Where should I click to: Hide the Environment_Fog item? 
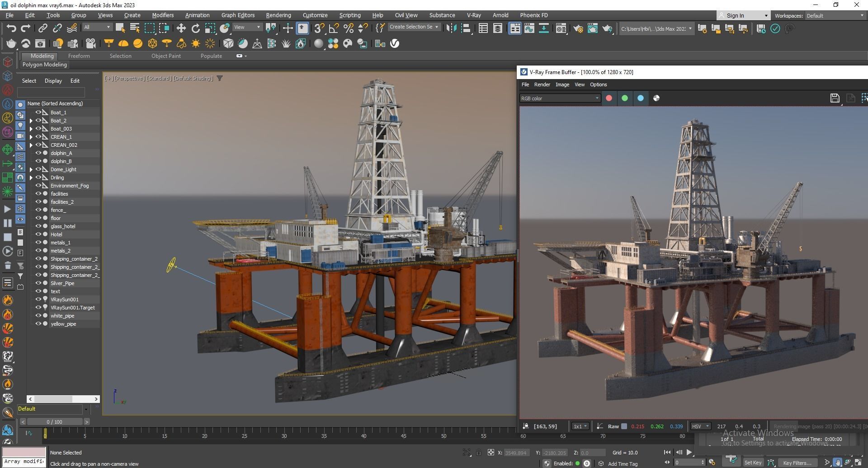38,186
